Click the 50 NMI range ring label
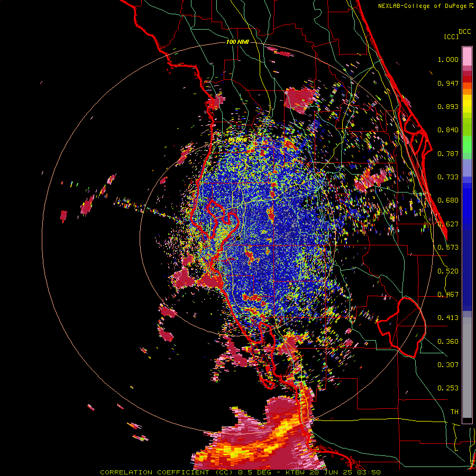Image resolution: width=476 pixels, height=476 pixels. click(x=237, y=140)
